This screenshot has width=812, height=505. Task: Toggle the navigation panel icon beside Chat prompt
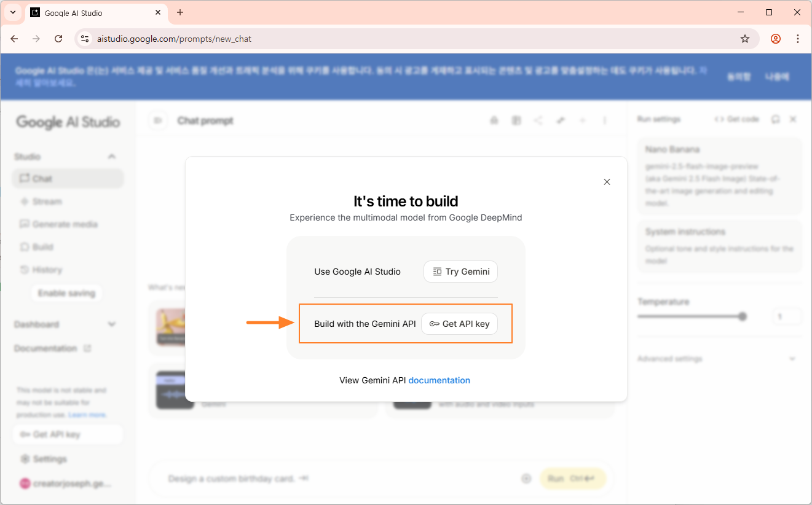point(158,121)
